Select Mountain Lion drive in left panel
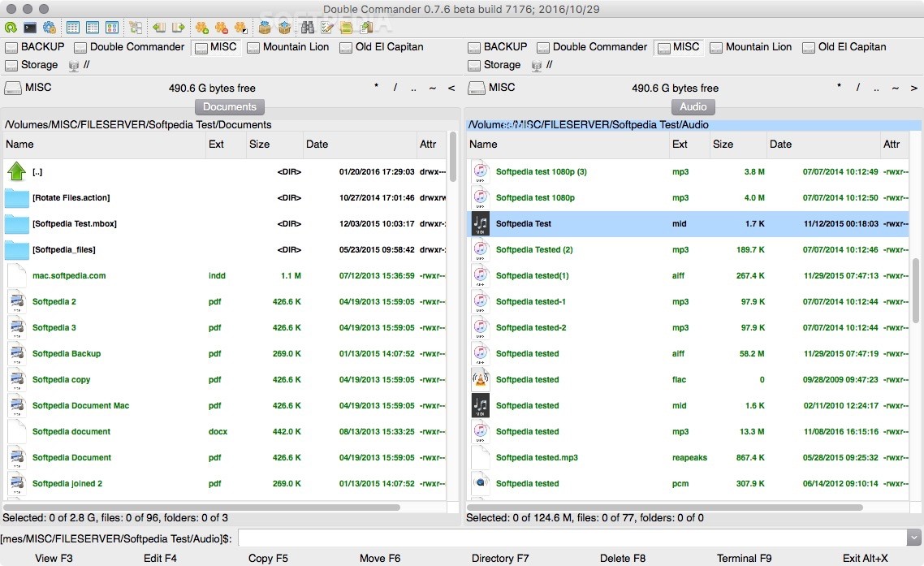This screenshot has height=566, width=924. [x=288, y=47]
